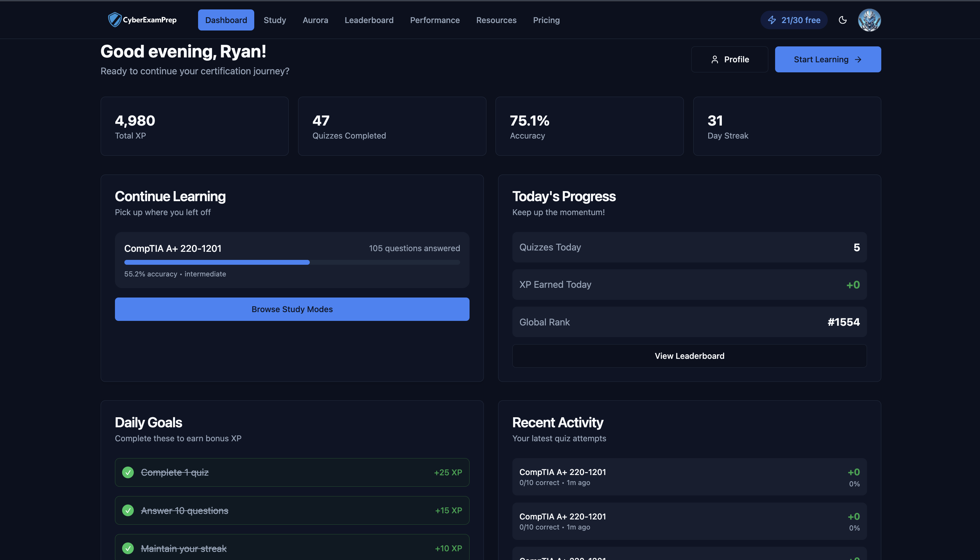Click the 31 Day Streak card
Viewport: 980px width, 560px height.
click(787, 126)
